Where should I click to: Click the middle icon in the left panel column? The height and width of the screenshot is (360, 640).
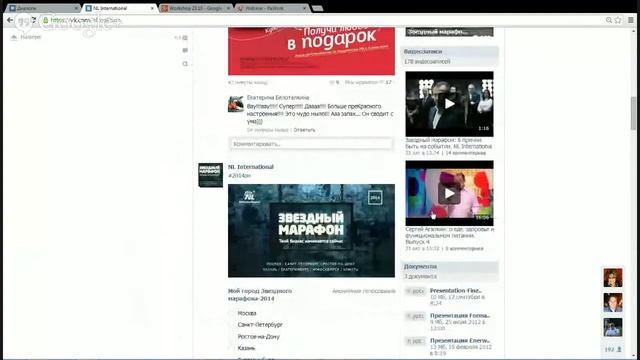tap(185, 51)
